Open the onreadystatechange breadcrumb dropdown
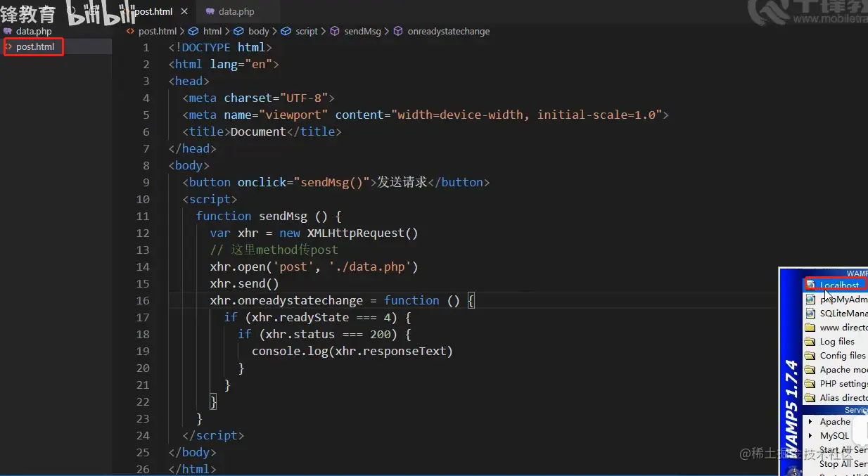The width and height of the screenshot is (868, 476). click(x=448, y=31)
